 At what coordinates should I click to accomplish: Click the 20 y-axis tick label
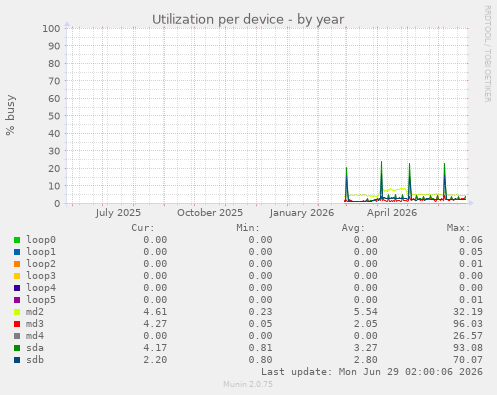pyautogui.click(x=54, y=168)
